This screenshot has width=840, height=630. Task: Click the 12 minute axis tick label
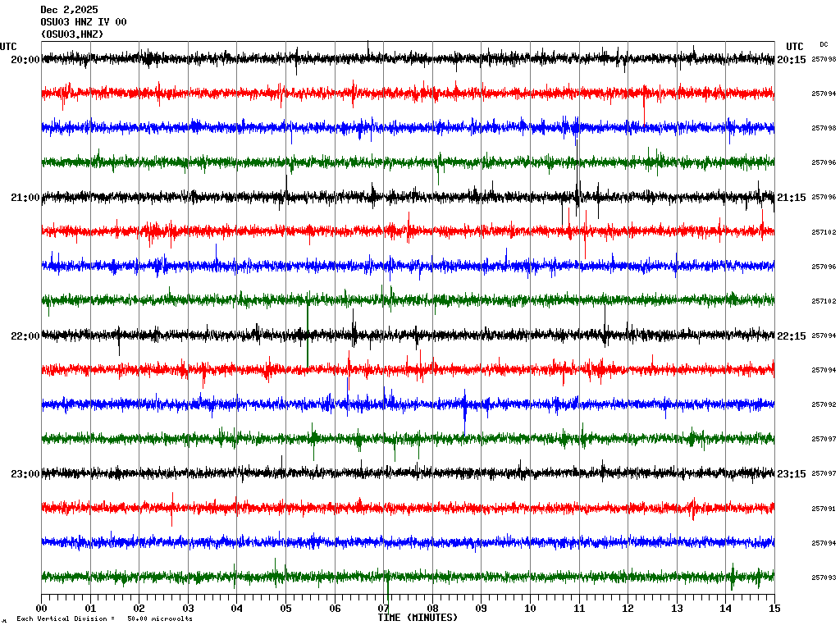coord(628,609)
